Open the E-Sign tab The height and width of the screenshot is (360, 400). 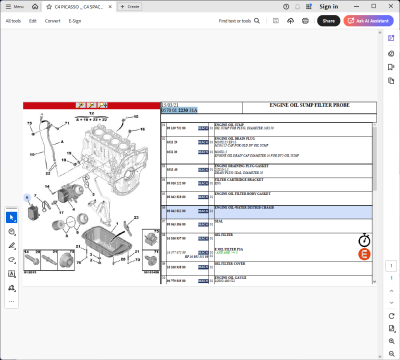coord(75,21)
